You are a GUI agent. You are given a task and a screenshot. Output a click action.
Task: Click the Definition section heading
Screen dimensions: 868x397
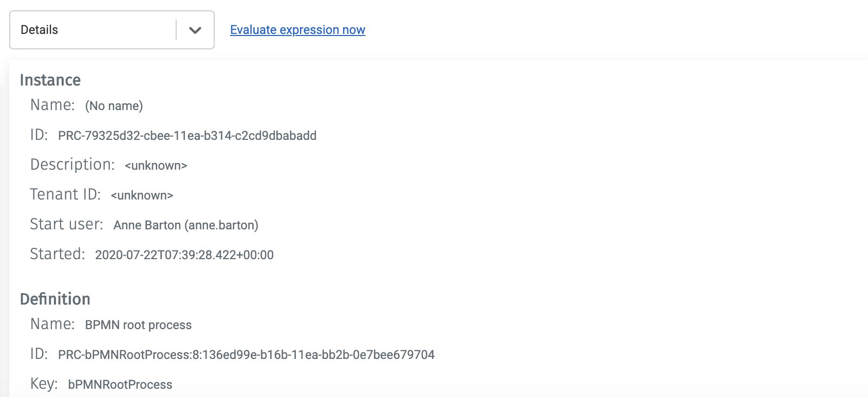(55, 299)
